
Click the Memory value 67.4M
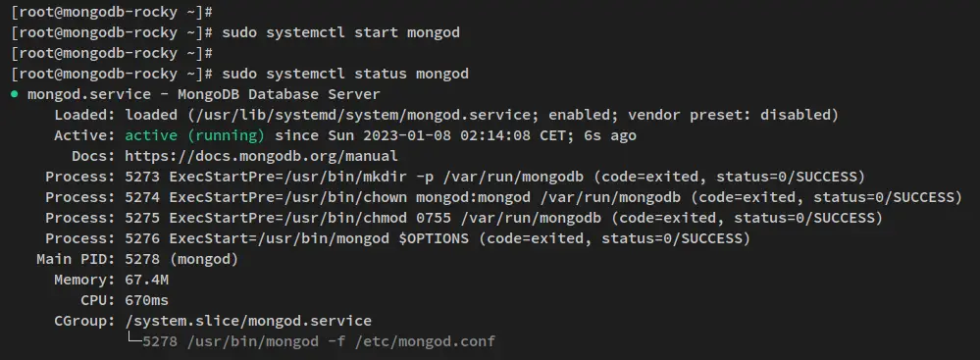click(x=146, y=280)
